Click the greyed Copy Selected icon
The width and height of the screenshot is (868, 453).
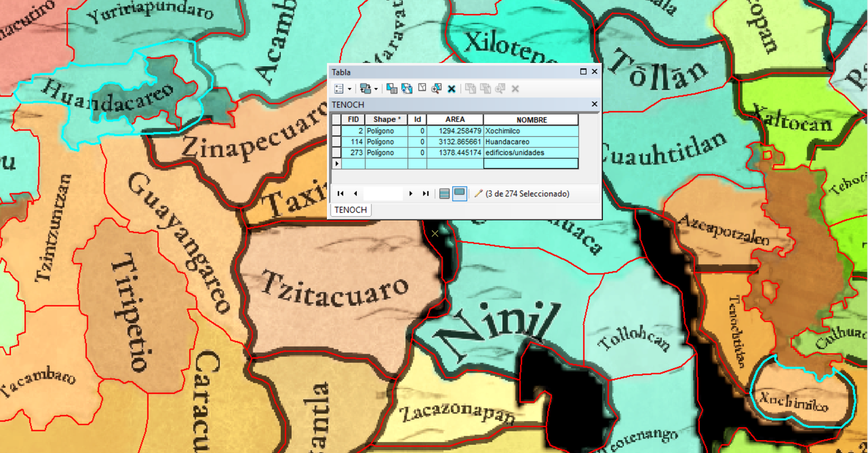(x=470, y=88)
